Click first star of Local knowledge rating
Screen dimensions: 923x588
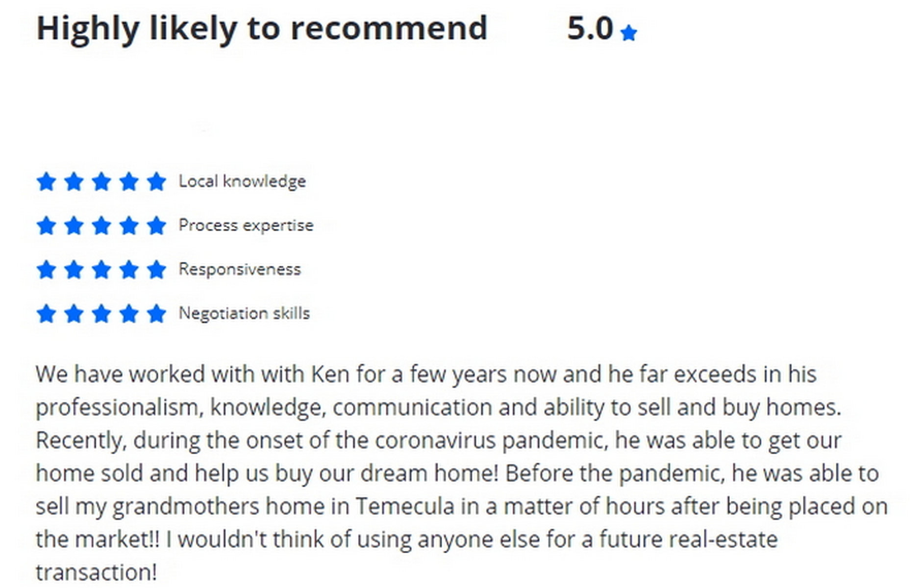(46, 182)
